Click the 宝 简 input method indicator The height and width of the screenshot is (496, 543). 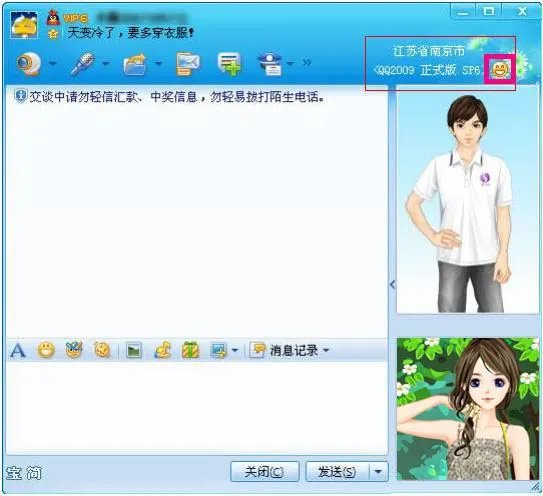coord(24,473)
